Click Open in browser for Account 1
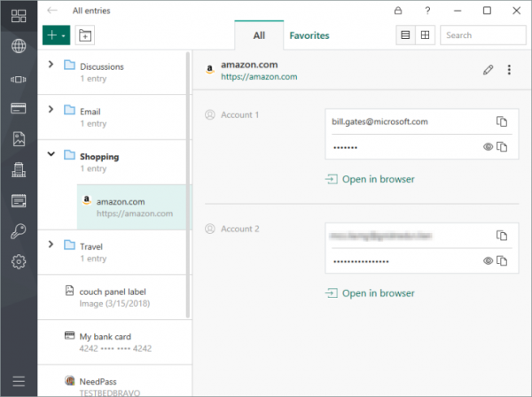Viewport: 532px width, 397px height. 378,179
